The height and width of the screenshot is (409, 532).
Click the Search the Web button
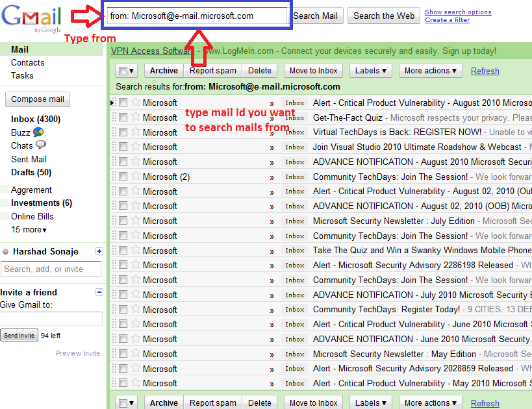384,16
